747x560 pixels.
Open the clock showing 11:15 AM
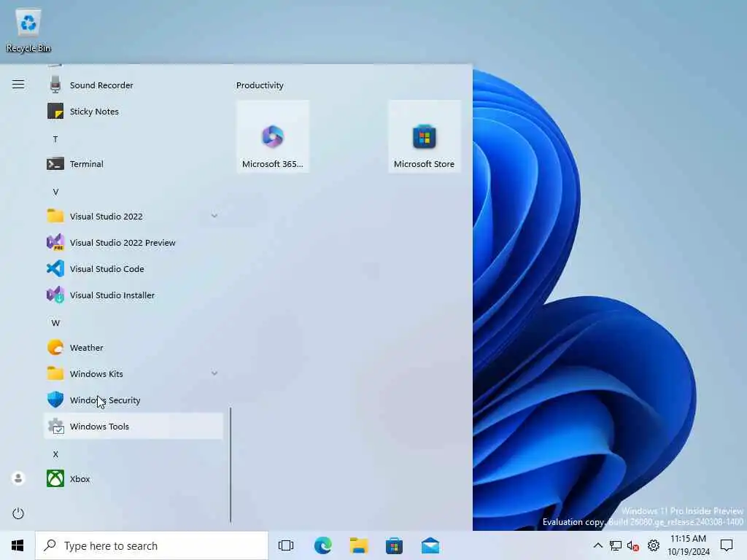(689, 545)
